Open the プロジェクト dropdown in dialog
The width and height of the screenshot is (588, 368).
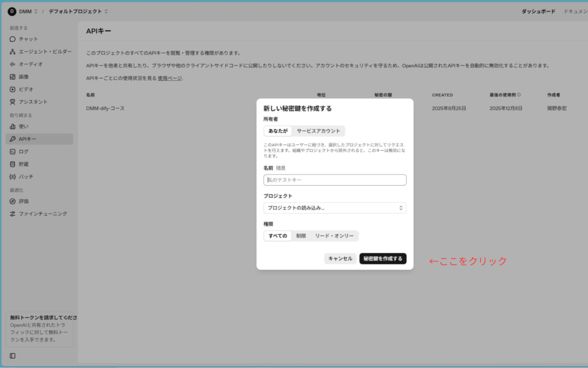tap(335, 208)
